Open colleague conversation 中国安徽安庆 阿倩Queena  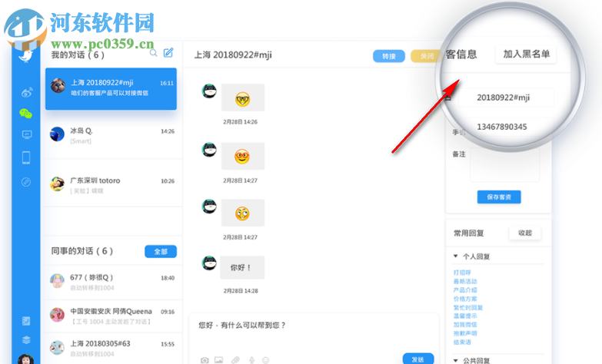pyautogui.click(x=111, y=316)
